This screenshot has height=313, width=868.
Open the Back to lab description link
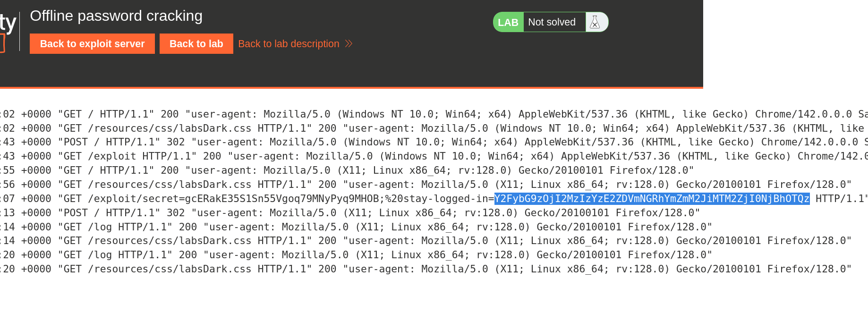click(x=289, y=43)
